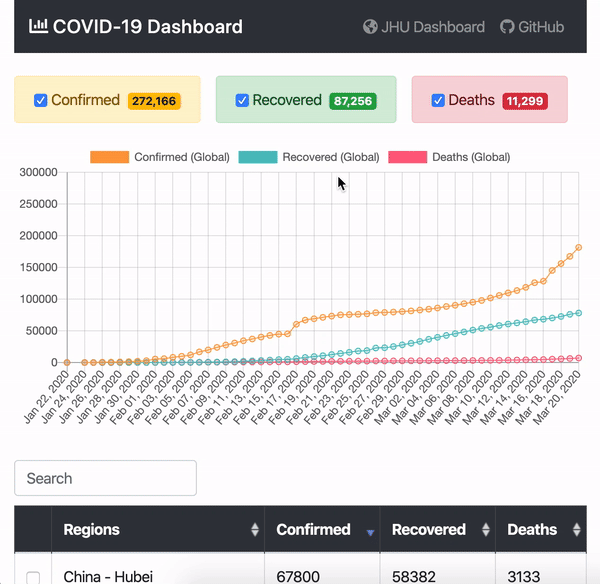The width and height of the screenshot is (600, 584).
Task: Click the bar chart icon beside COVID-19 Dashboard
Action: [x=38, y=26]
